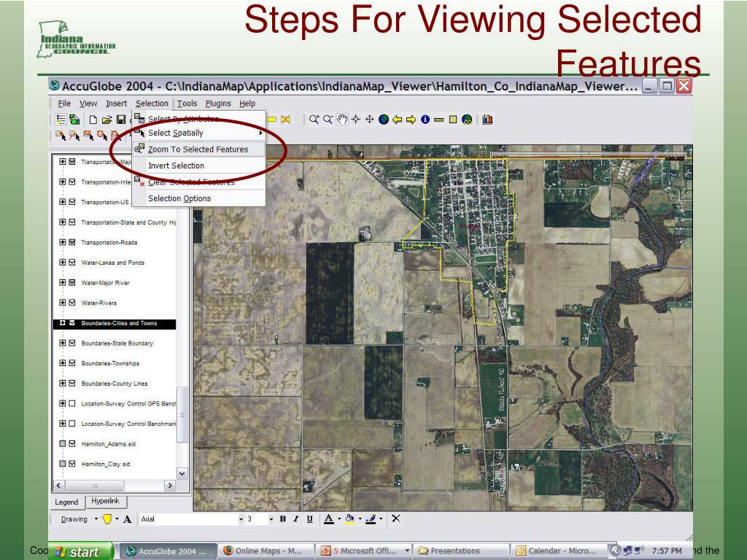
Task: Click the fixed zoom out arrows icon
Action: [x=370, y=120]
